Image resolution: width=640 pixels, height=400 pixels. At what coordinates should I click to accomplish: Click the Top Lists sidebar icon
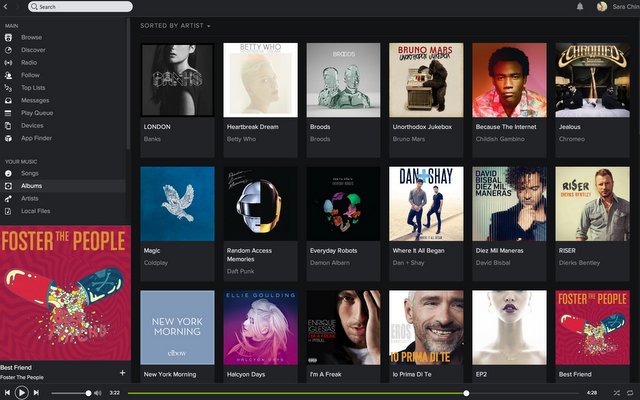(8, 88)
